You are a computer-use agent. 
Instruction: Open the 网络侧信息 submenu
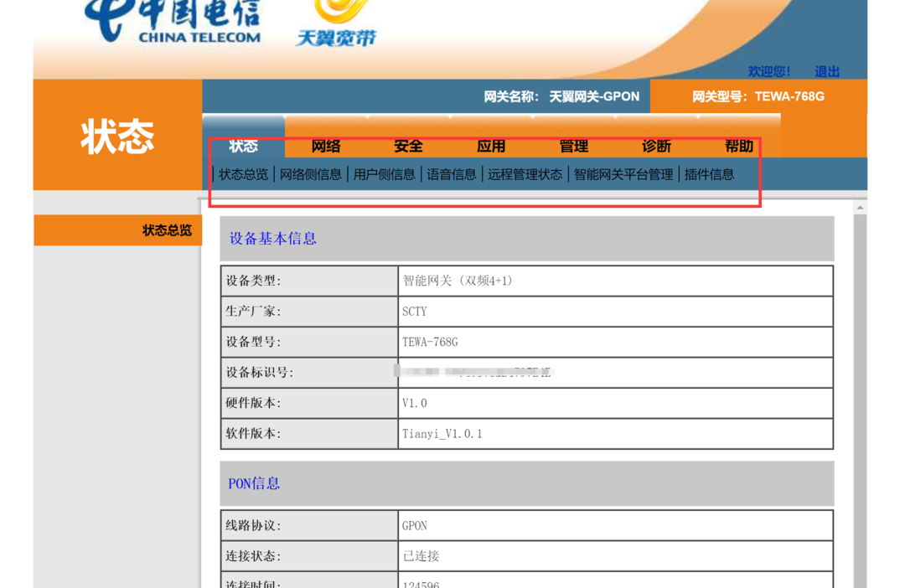311,174
